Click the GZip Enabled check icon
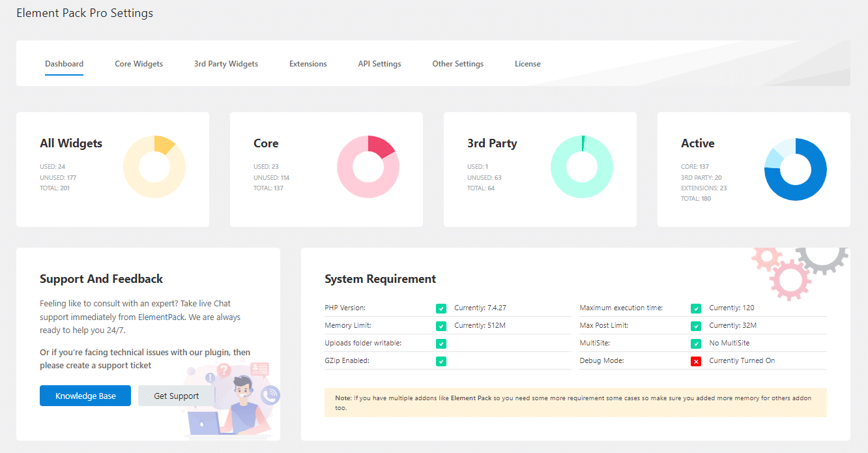Screen dimensions: 868x453 pyautogui.click(x=441, y=360)
